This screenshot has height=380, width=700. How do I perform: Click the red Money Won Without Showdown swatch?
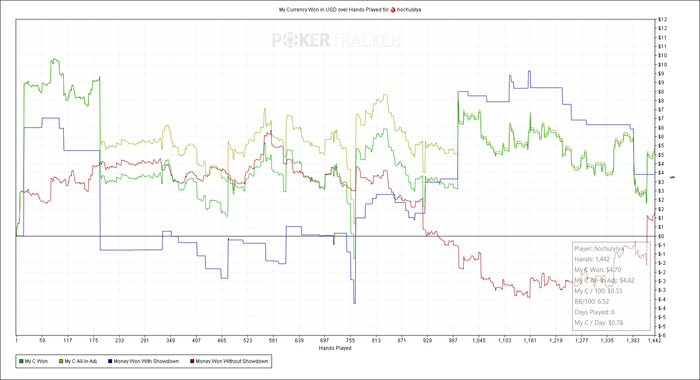click(192, 361)
